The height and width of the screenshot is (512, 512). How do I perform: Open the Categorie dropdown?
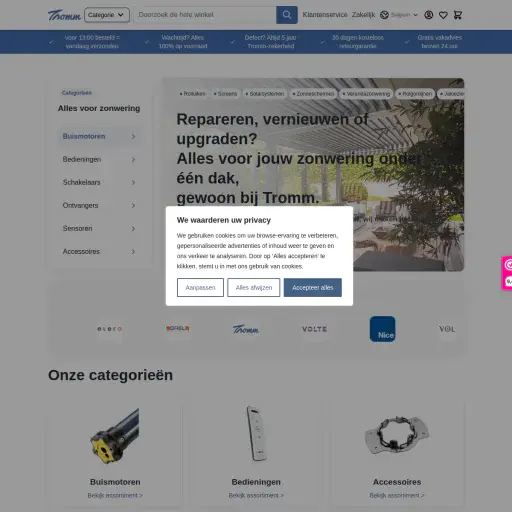click(x=107, y=15)
